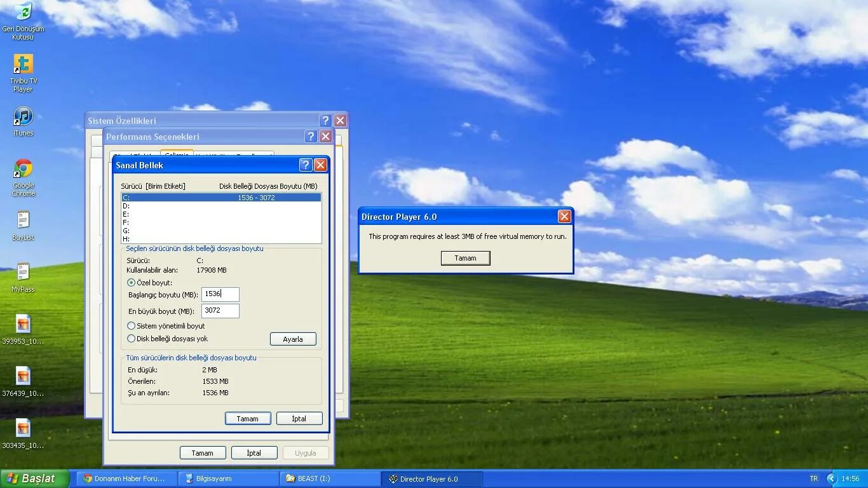868x488 pixels.
Task: Switch to BEAST (I:) taskbar window
Action: click(x=330, y=478)
